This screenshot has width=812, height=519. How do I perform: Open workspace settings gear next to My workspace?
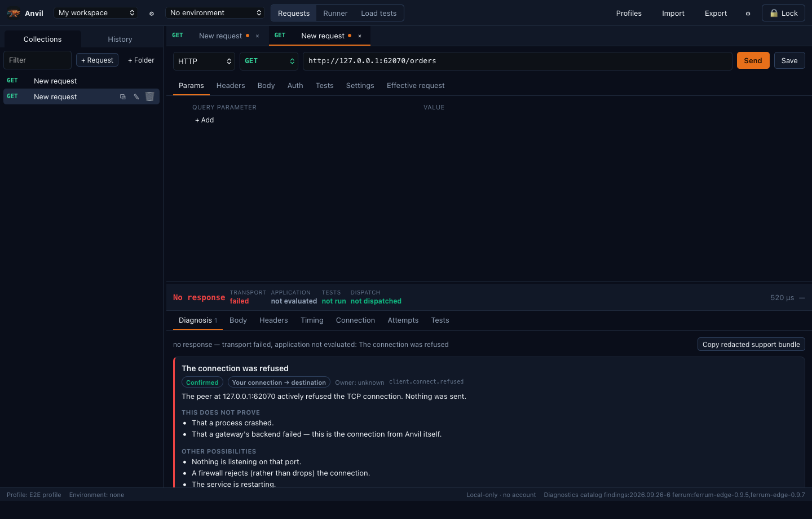click(x=151, y=13)
